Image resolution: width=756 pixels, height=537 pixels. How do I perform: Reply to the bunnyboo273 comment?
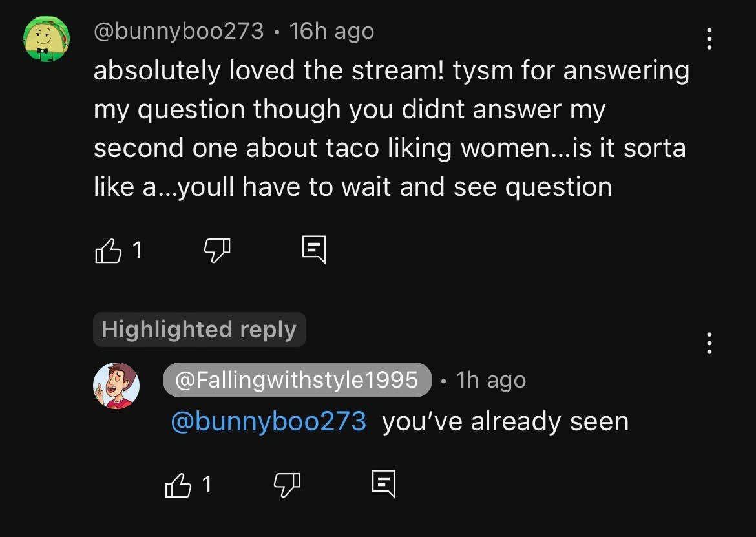[314, 251]
